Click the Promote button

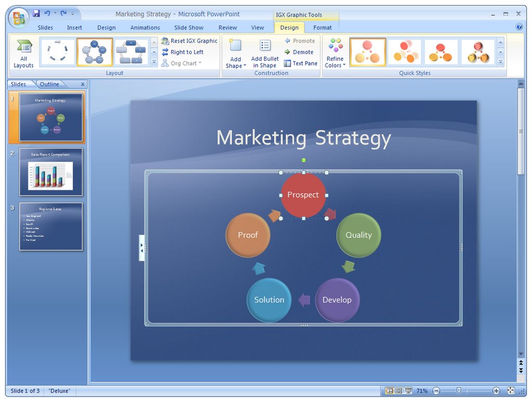point(300,41)
